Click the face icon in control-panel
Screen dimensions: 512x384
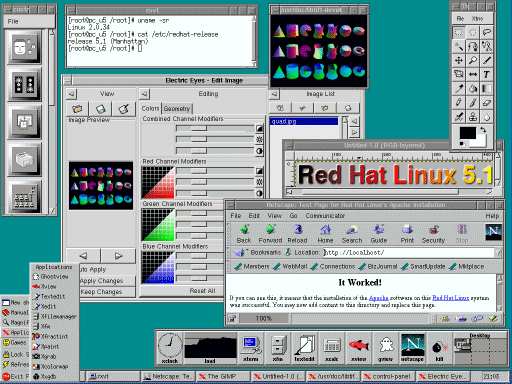click(x=24, y=47)
